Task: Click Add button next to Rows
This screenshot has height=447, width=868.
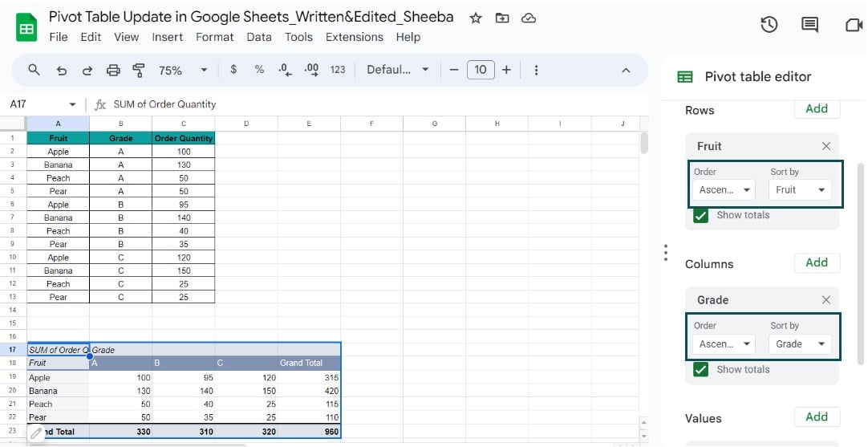Action: tap(816, 109)
